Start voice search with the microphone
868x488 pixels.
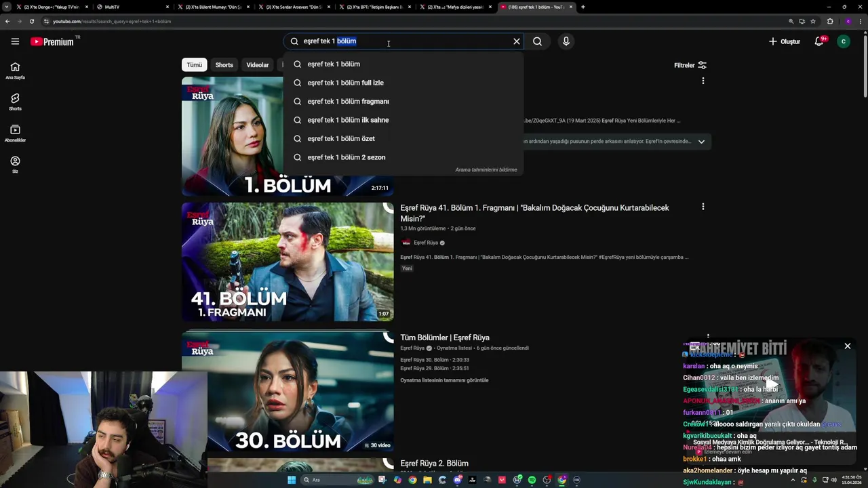pyautogui.click(x=566, y=41)
